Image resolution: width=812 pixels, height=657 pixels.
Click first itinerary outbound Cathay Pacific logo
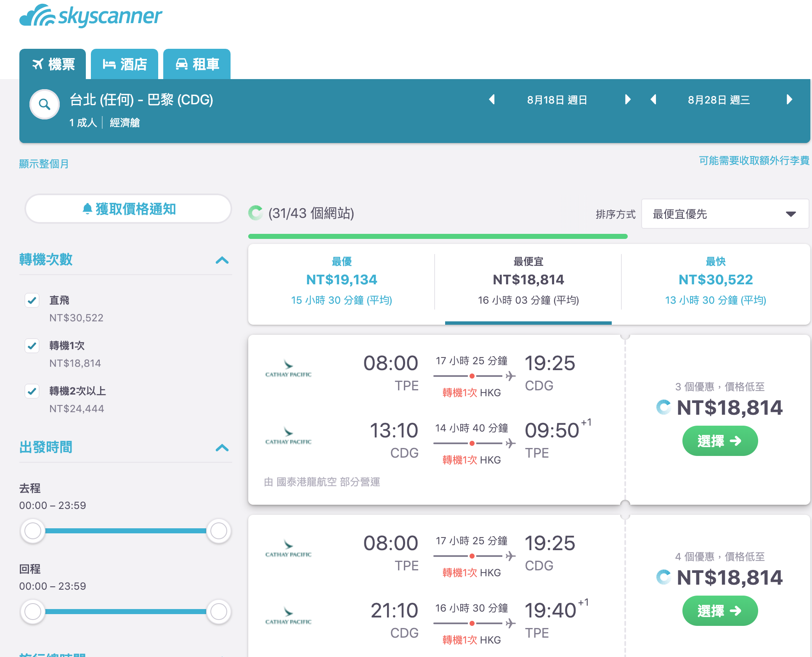coord(288,368)
